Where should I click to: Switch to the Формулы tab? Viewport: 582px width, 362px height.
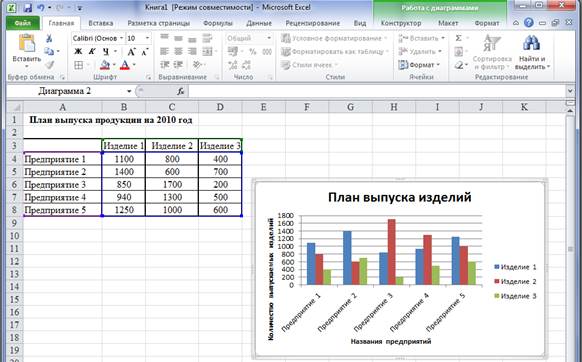(218, 23)
